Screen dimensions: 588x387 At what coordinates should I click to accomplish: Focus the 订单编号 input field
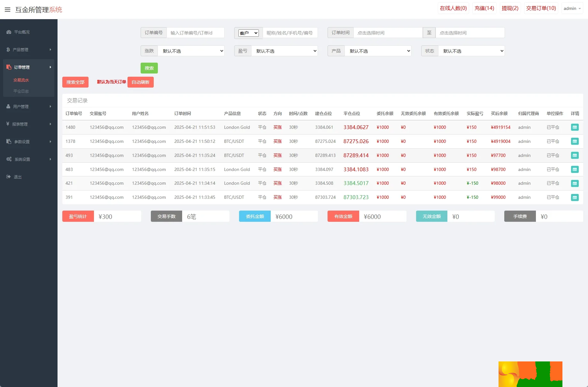195,33
